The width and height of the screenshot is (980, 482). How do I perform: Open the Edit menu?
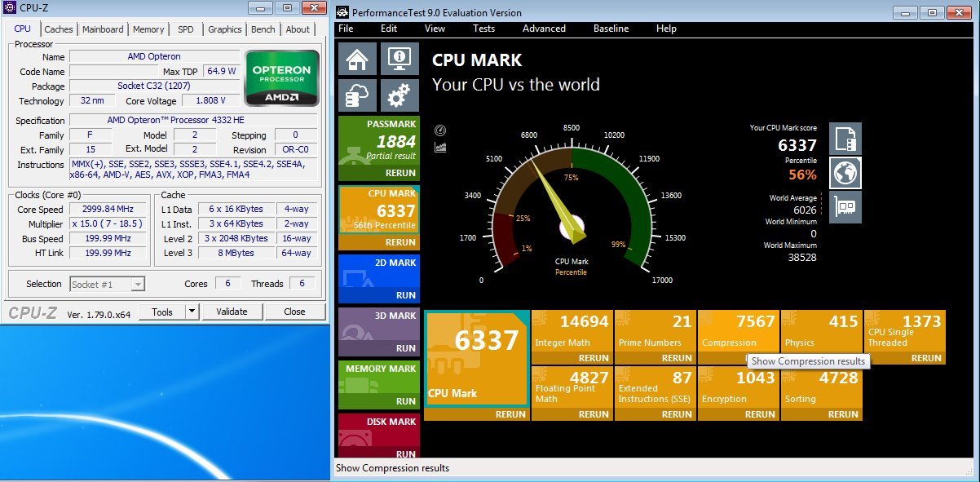(x=389, y=29)
